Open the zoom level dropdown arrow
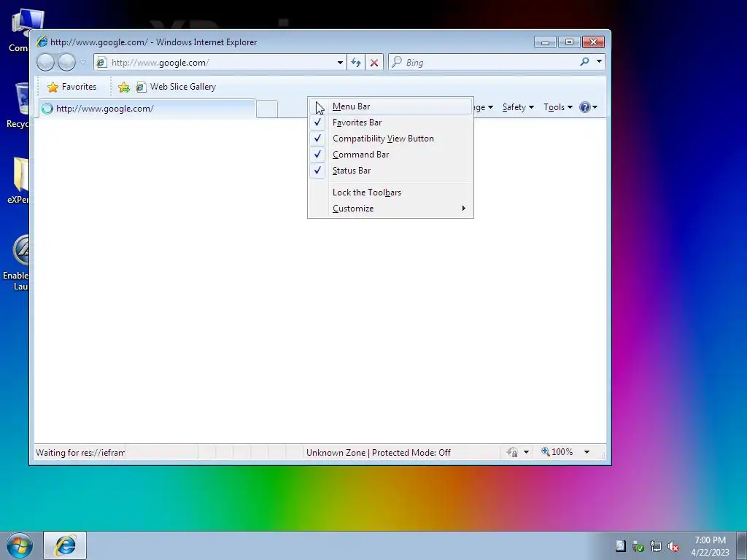This screenshot has height=560, width=747. tap(587, 452)
